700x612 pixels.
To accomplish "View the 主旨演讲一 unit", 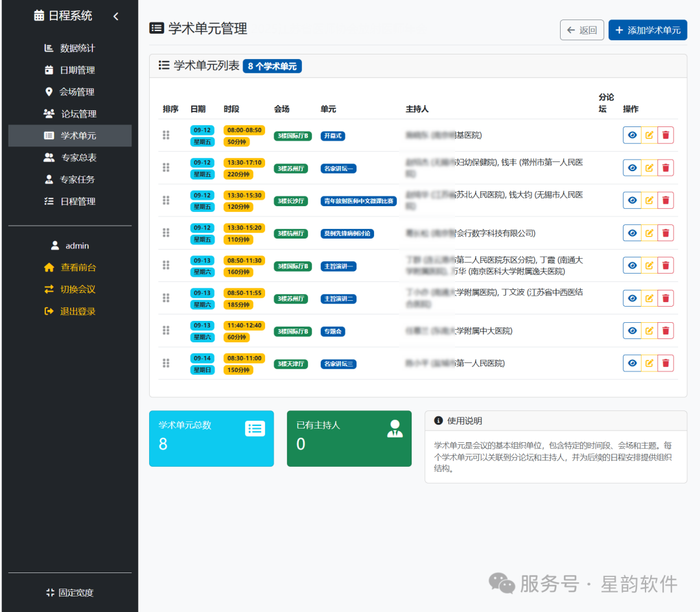I will click(632, 265).
